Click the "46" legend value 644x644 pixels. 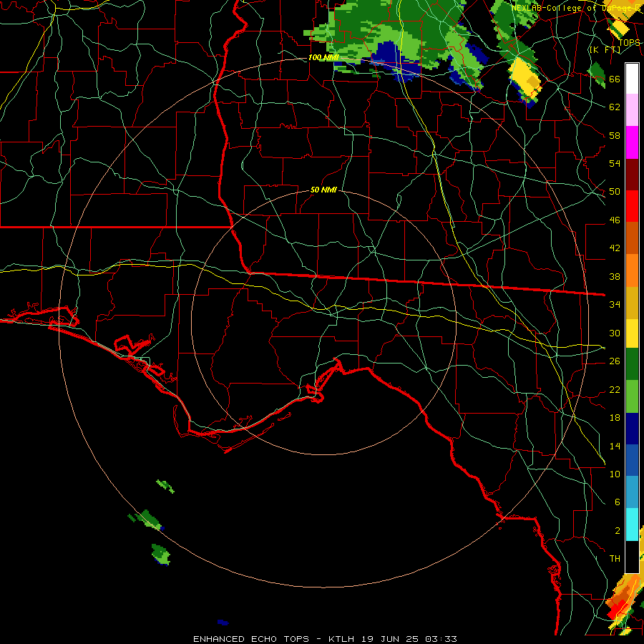tap(615, 220)
